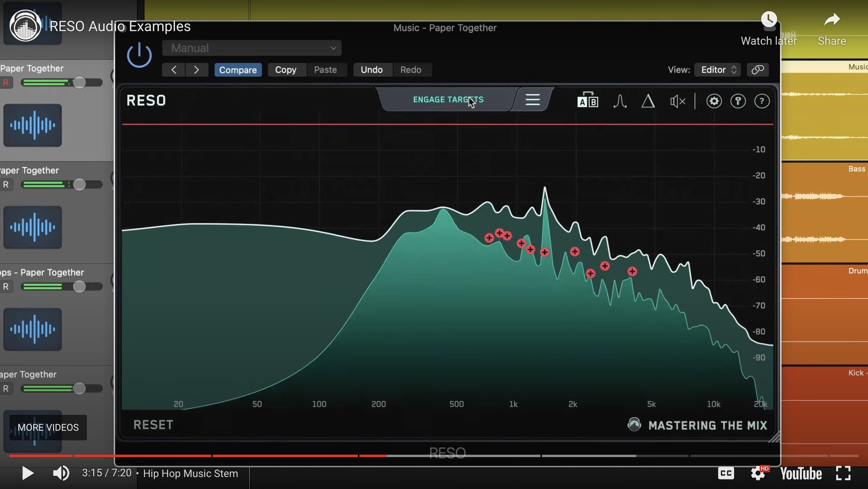Viewport: 868px width, 489px height.
Task: Open the hamburger menu next to Engage Targets
Action: pos(532,100)
